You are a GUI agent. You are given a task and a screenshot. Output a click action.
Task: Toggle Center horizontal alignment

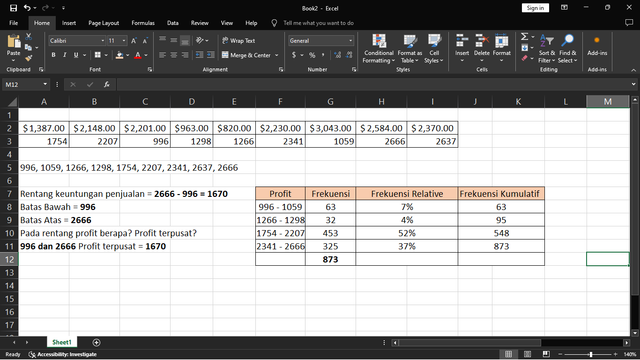click(x=174, y=55)
